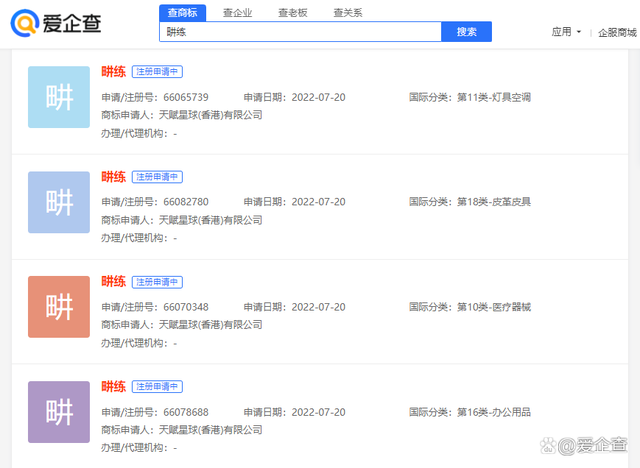Image resolution: width=640 pixels, height=468 pixels.
Task: Click classification 第16类-办公用品
Action: pyautogui.click(x=493, y=413)
